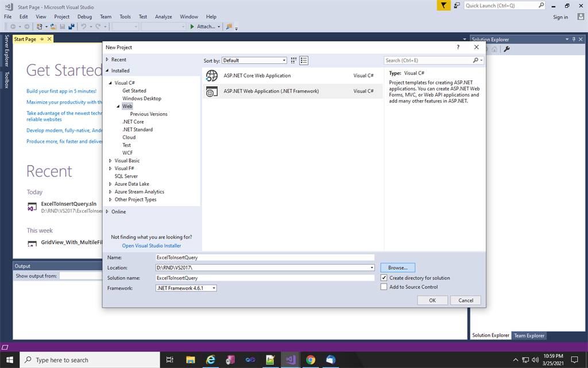Click Build your first app in 5 minutes link
The width and height of the screenshot is (588, 368).
(x=61, y=91)
